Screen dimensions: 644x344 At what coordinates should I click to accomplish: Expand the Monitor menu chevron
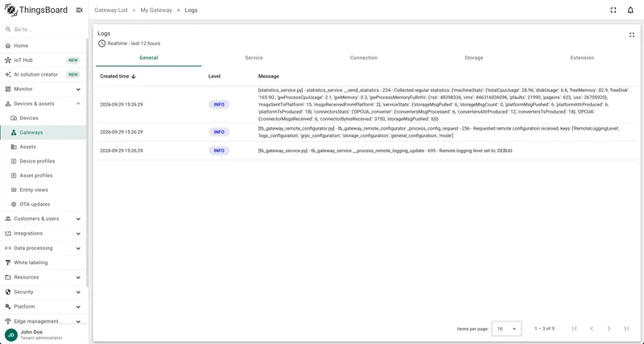78,89
